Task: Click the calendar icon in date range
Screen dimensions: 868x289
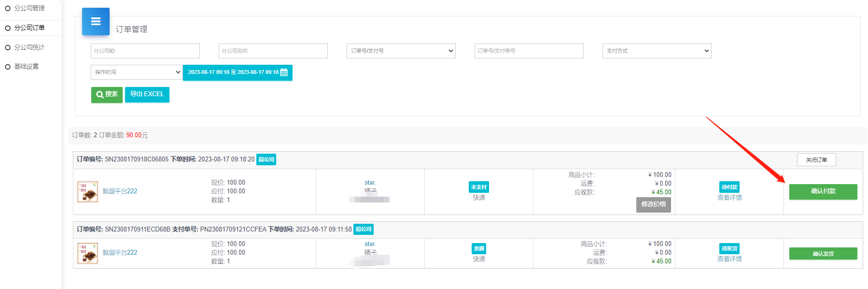Action: pos(284,72)
